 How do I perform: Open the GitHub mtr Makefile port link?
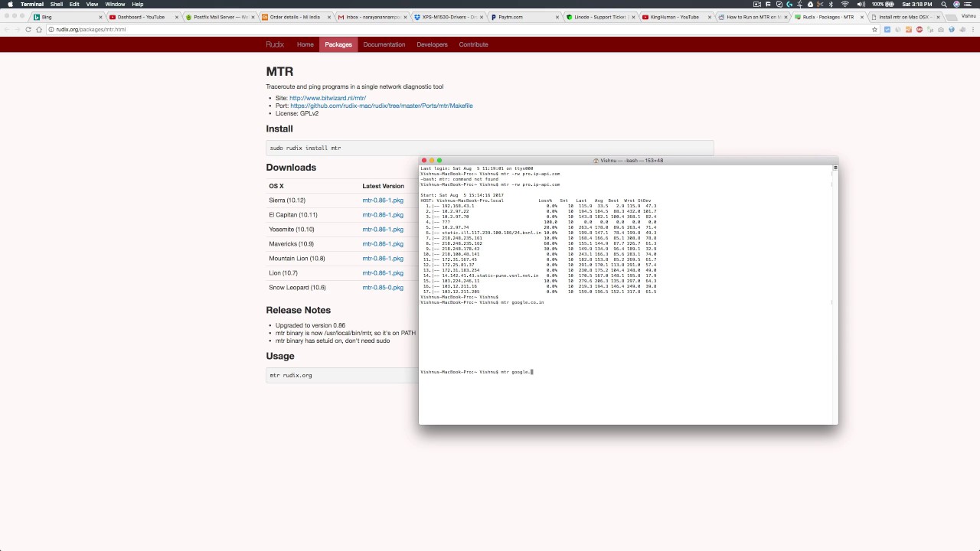[x=381, y=106]
